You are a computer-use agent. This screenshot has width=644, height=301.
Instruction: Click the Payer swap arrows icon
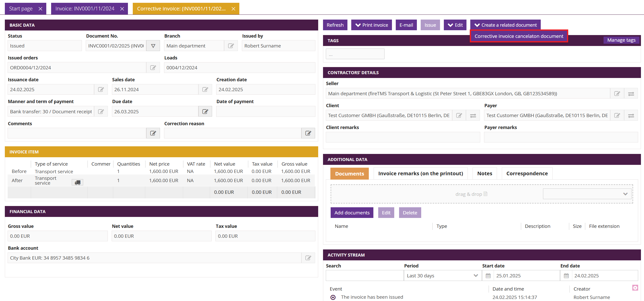coord(631,116)
